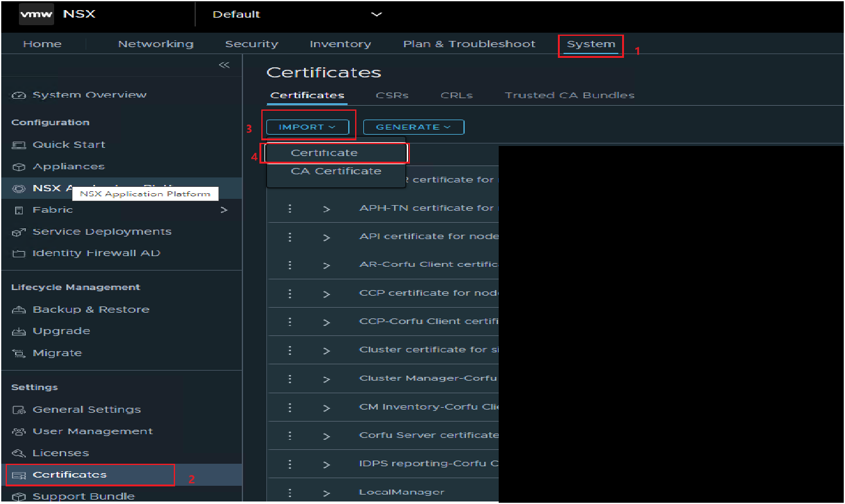Open actions menu for APH-TN certificate row
Screen dimensions: 845x504
(290, 208)
